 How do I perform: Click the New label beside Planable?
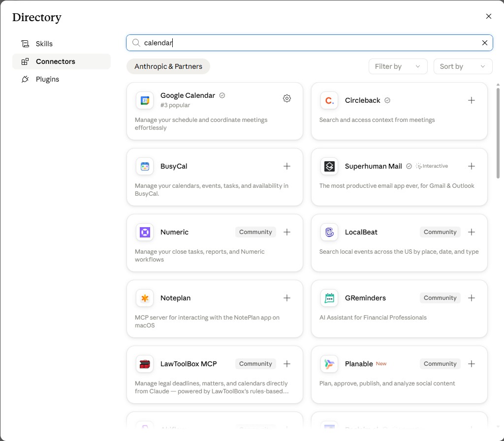click(x=381, y=364)
